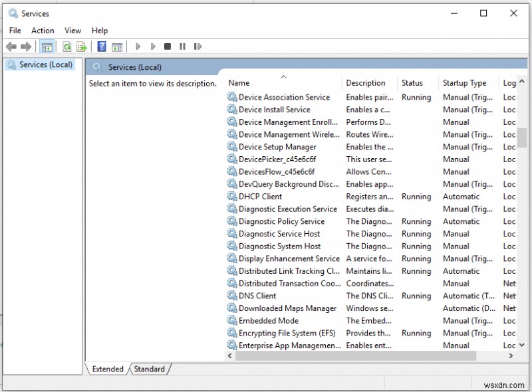Image resolution: width=532 pixels, height=392 pixels.
Task: Sort the list by Startup Type column
Action: pos(464,83)
